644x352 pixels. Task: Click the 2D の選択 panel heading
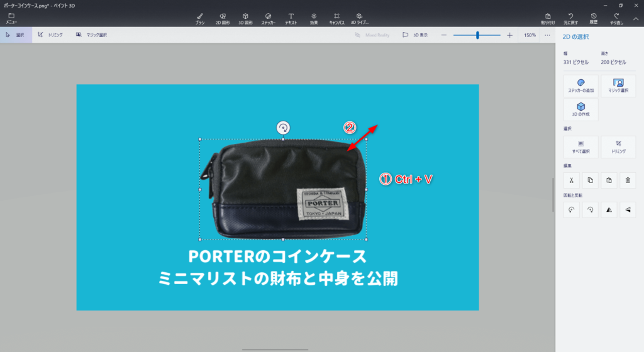[575, 37]
